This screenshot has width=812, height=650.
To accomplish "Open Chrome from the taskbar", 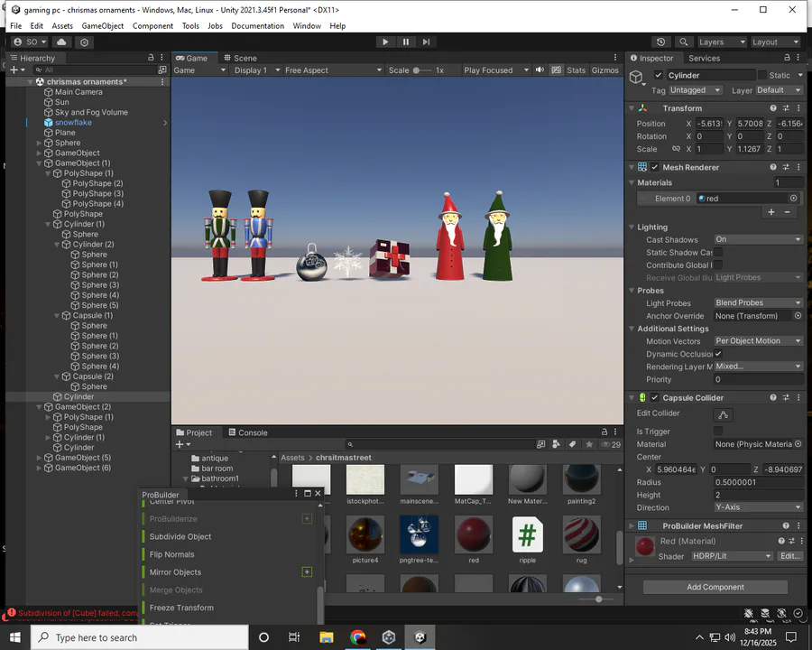I will pos(357,637).
